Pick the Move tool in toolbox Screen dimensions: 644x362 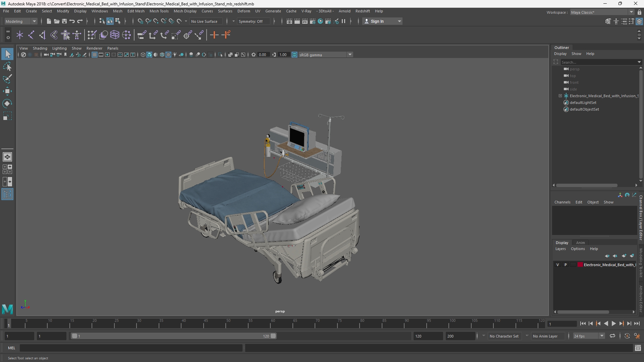(x=7, y=91)
